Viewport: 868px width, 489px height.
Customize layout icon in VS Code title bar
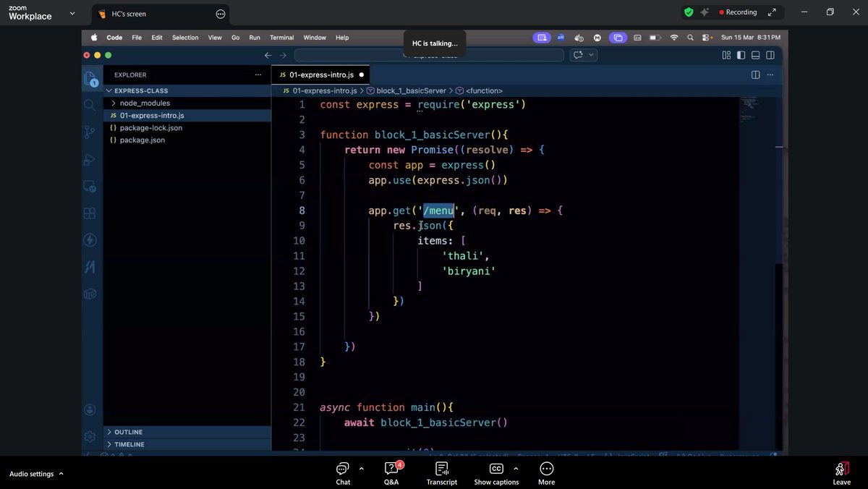click(726, 55)
